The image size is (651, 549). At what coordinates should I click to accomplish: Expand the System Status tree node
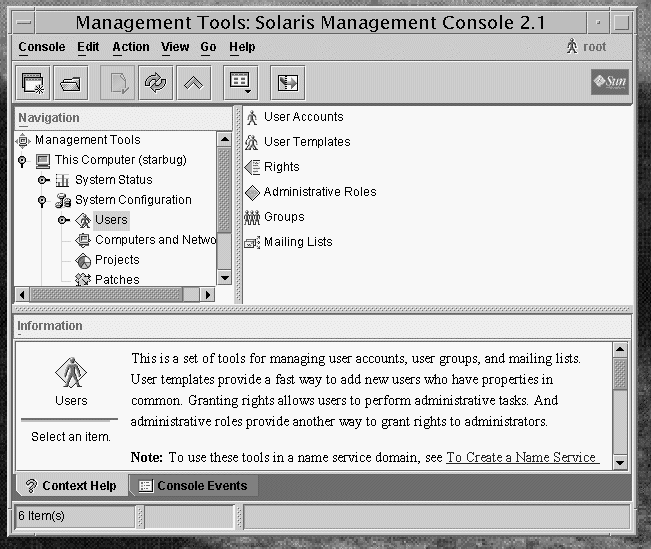(x=43, y=180)
